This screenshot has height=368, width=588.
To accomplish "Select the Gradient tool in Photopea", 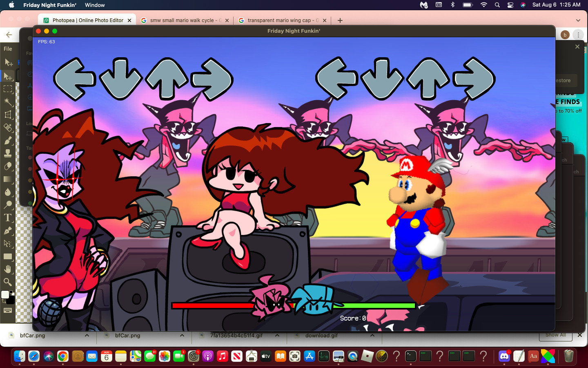I will click(8, 179).
